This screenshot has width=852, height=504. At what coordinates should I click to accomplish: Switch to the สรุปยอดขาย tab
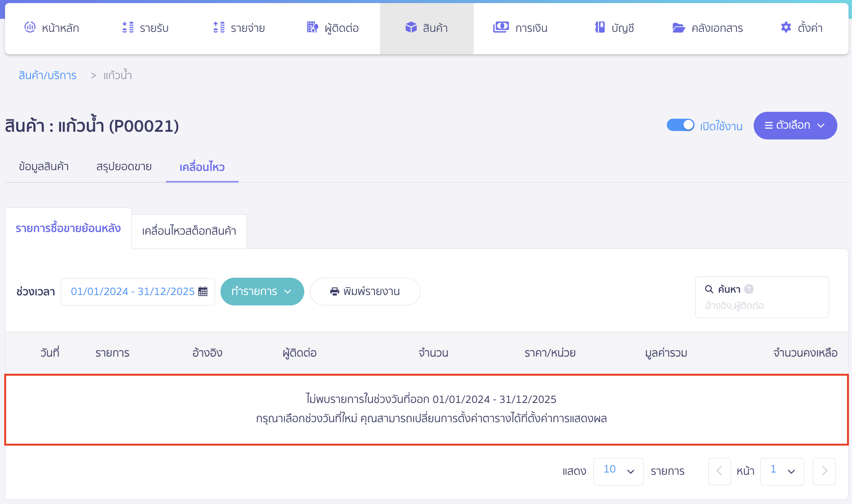click(124, 167)
